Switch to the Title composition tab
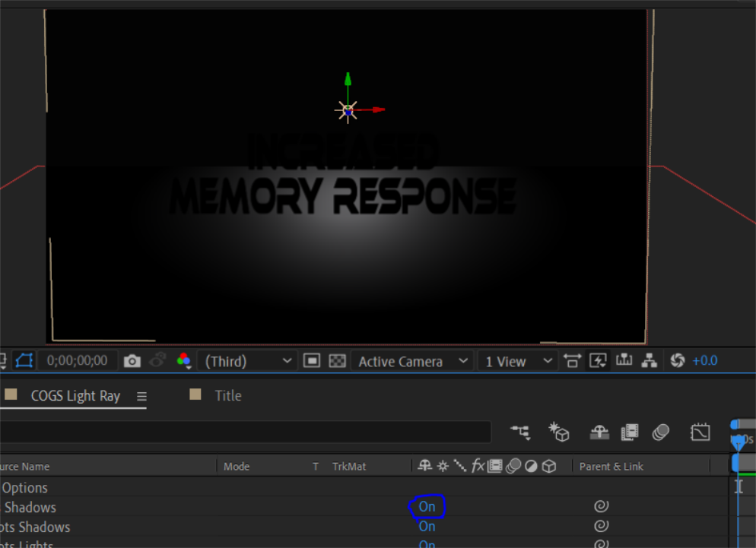Screen dimensions: 756x548 click(x=228, y=395)
